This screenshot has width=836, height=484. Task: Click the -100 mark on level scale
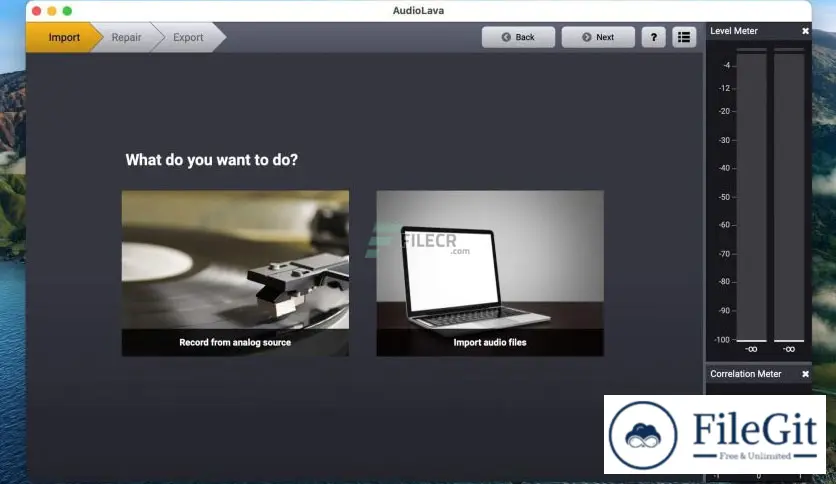pyautogui.click(x=722, y=340)
